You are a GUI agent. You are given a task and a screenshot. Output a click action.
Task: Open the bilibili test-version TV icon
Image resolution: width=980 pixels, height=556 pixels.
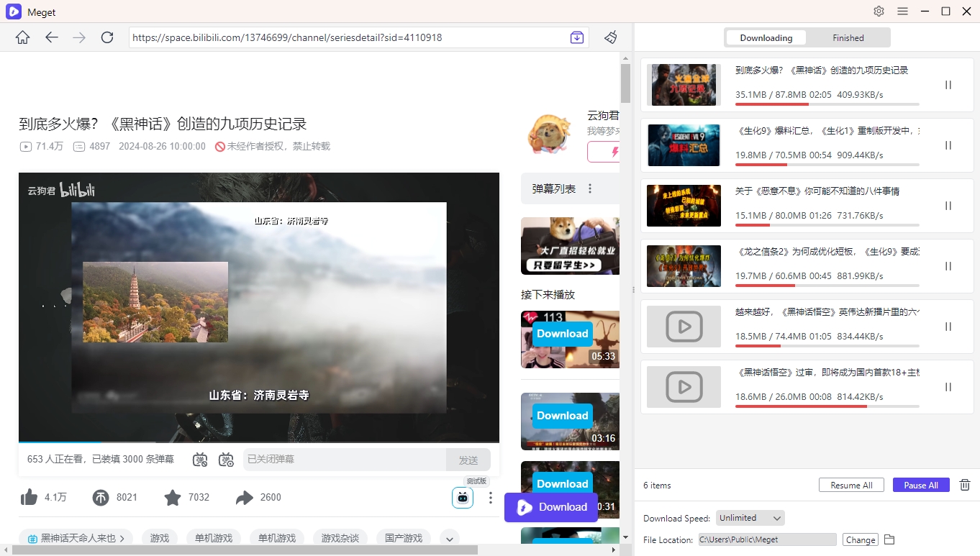click(463, 497)
